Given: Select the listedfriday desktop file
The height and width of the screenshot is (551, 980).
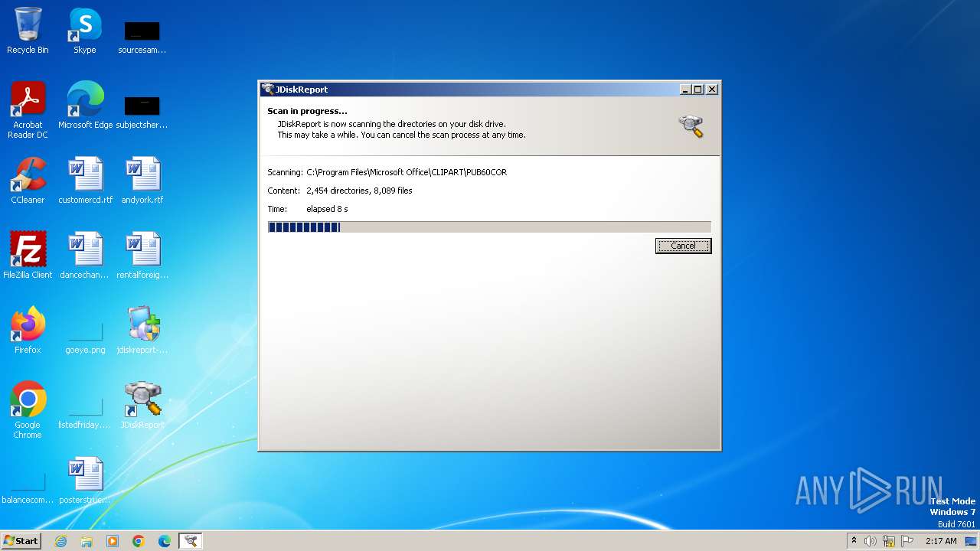Looking at the screenshot, I should (x=85, y=412).
